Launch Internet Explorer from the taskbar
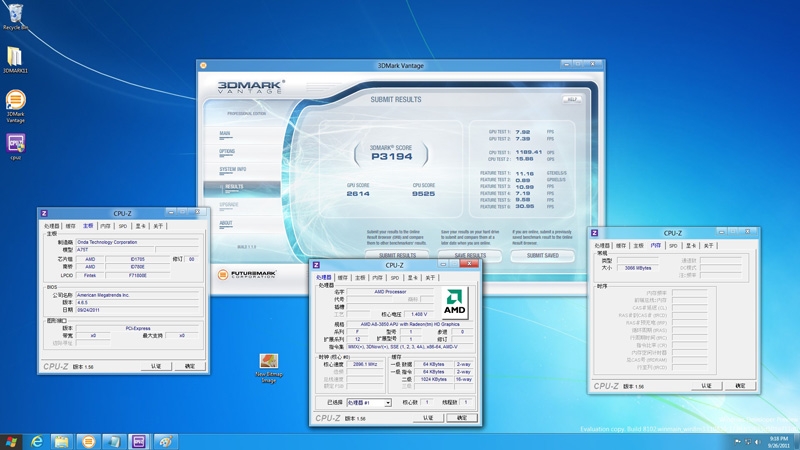This screenshot has width=800, height=450. (x=38, y=441)
